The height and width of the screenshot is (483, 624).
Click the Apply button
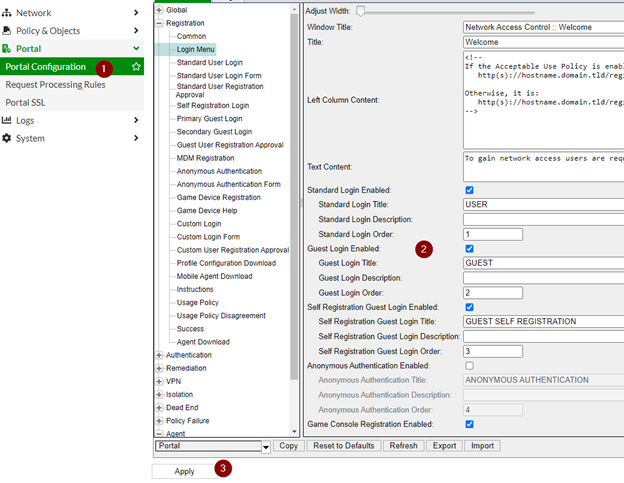184,471
